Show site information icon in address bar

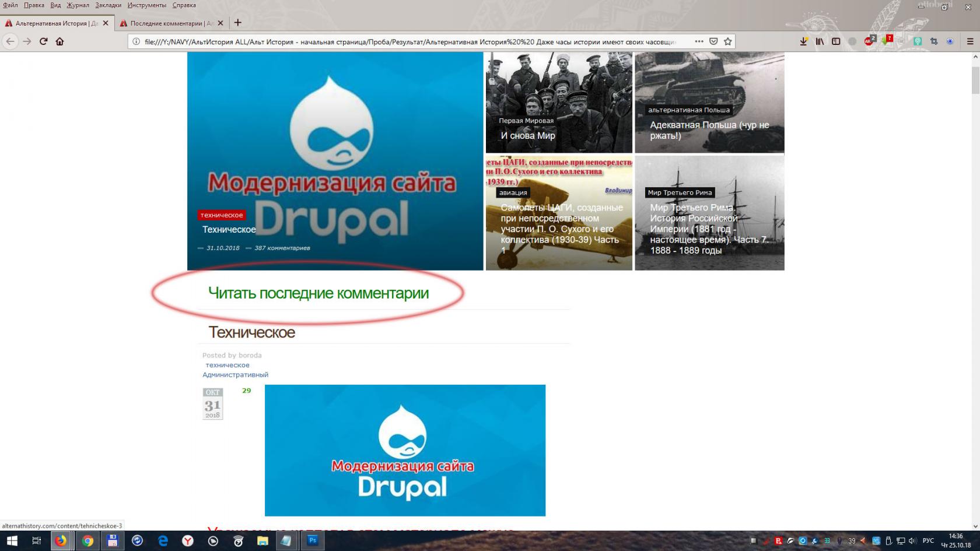tap(136, 41)
